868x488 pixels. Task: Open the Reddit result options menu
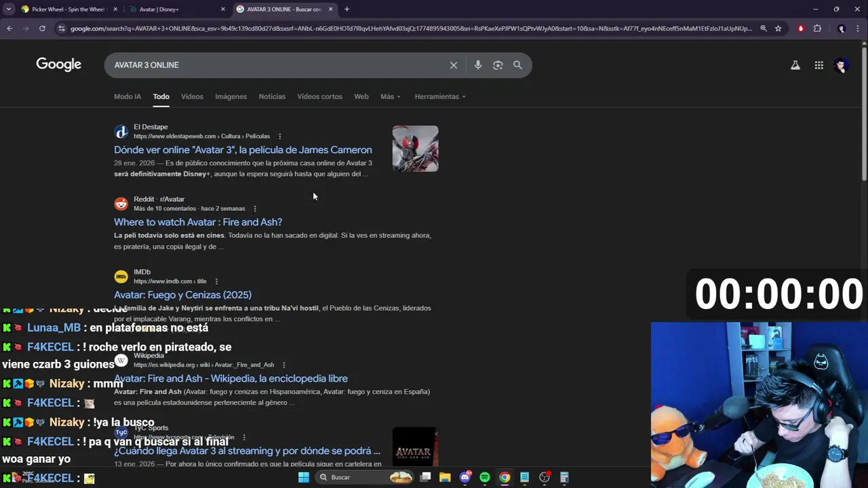[255, 209]
